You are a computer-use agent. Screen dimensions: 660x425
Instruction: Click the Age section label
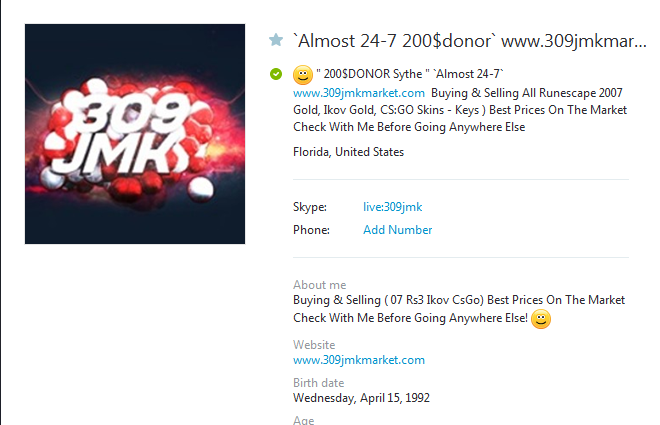click(303, 420)
